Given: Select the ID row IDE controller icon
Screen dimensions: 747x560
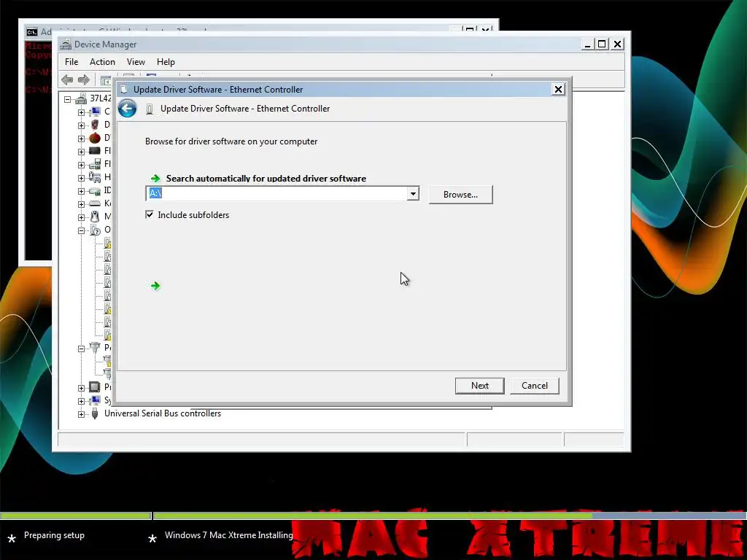Looking at the screenshot, I should (95, 190).
